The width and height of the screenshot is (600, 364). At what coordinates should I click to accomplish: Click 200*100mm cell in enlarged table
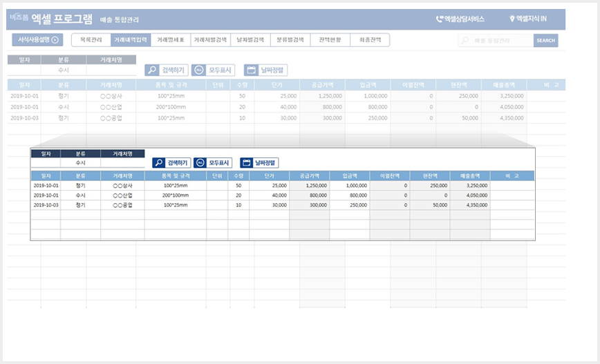point(176,195)
